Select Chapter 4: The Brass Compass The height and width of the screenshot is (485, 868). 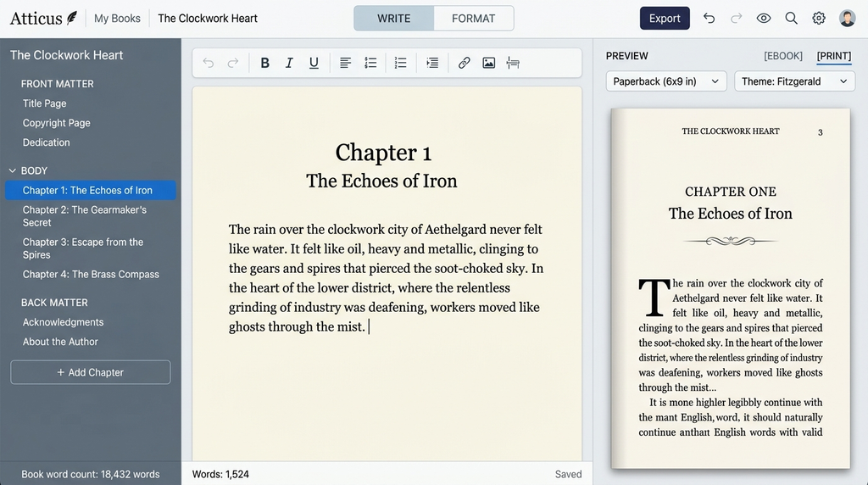tap(91, 275)
